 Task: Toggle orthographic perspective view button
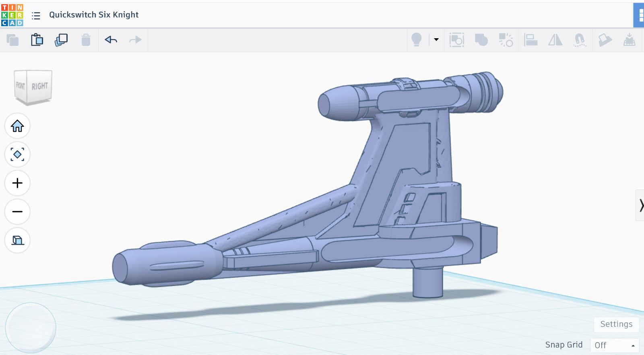(17, 240)
